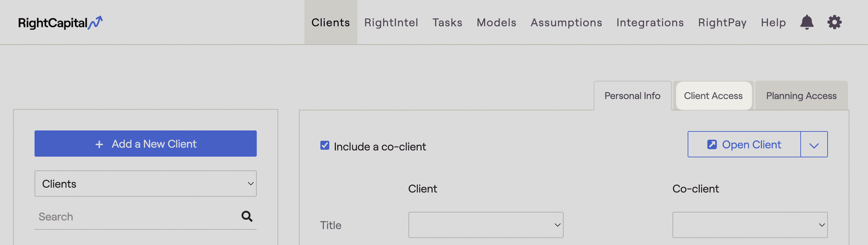The image size is (868, 245).
Task: Open the Client Title dropdown
Action: click(x=486, y=225)
